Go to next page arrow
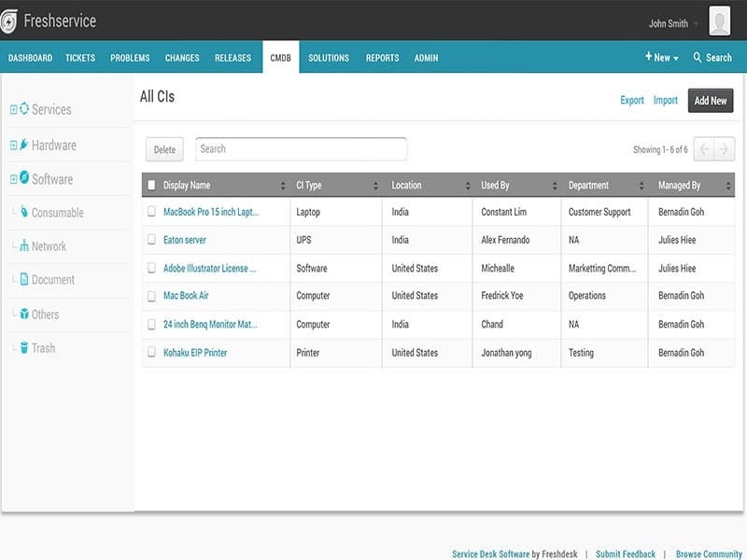The height and width of the screenshot is (560, 747). (x=724, y=149)
